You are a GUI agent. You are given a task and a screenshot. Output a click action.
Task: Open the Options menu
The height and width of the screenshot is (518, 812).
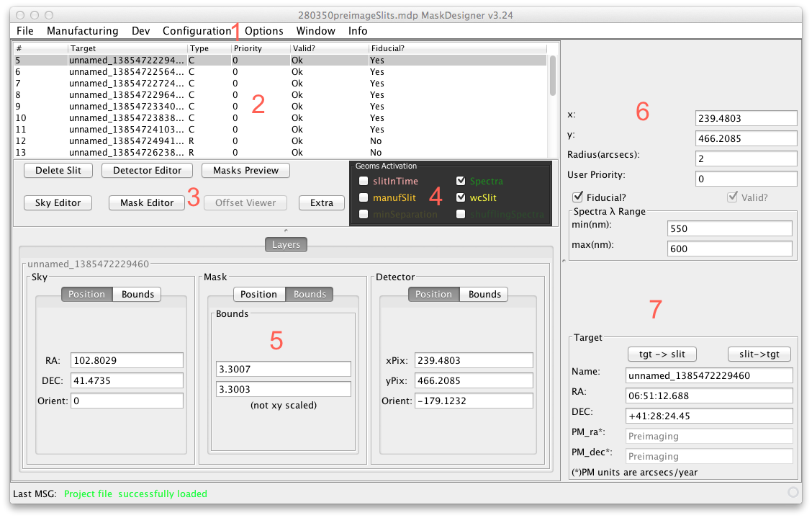[x=264, y=31]
